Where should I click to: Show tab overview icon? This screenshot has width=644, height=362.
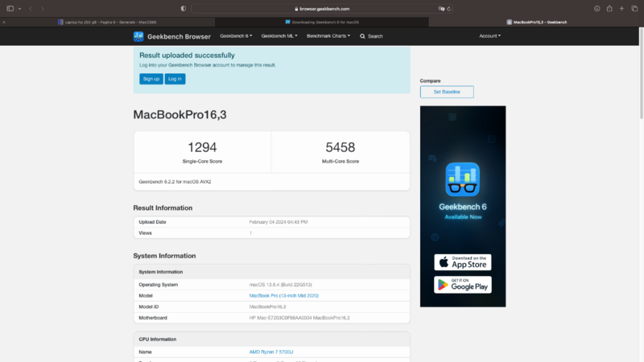point(634,9)
